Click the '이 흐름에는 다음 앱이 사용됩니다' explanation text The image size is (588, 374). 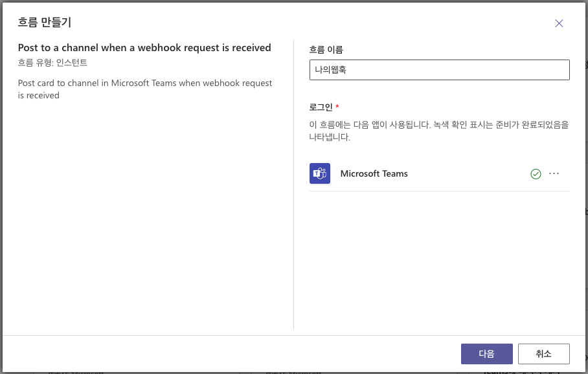[x=439, y=131]
